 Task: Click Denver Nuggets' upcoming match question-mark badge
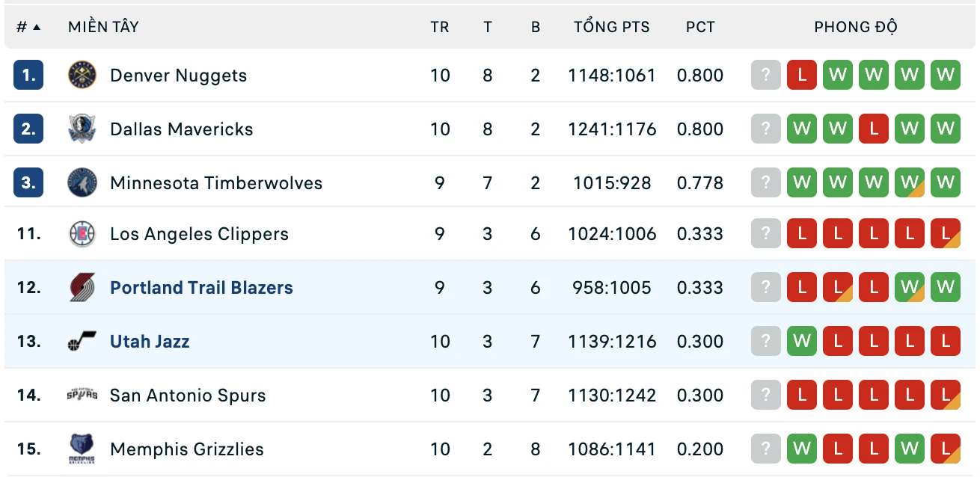coord(766,76)
